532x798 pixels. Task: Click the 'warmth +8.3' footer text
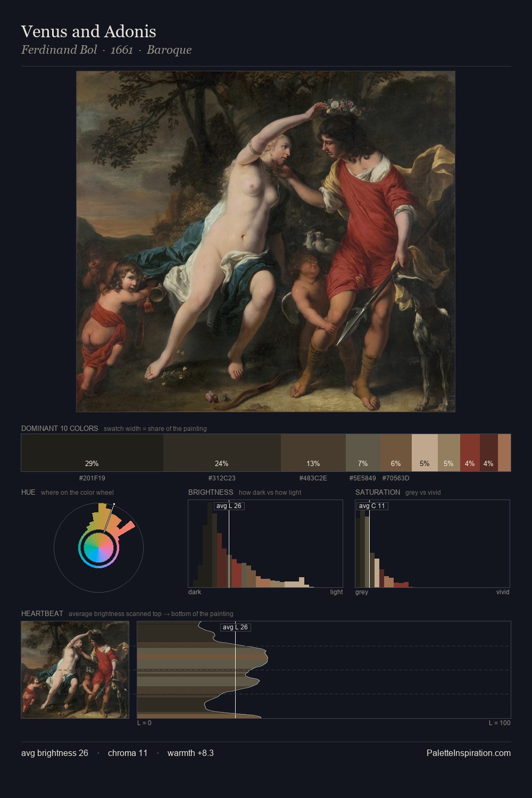pyautogui.click(x=190, y=753)
